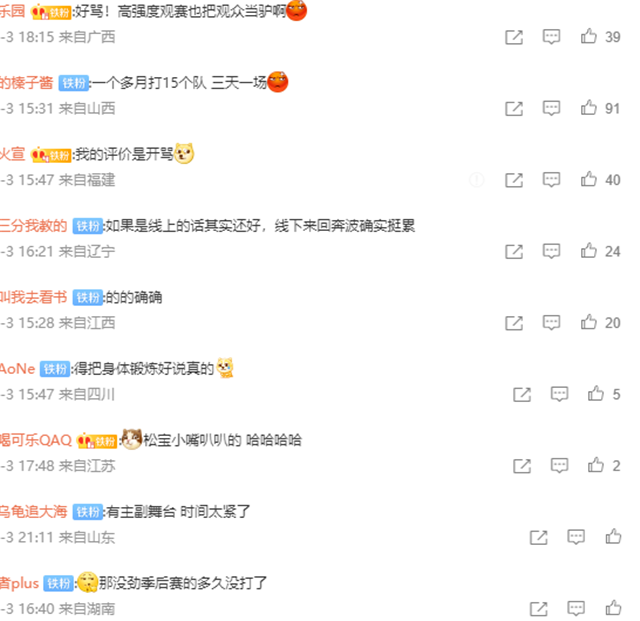Open profile of user 乌龟追大海

[33, 512]
